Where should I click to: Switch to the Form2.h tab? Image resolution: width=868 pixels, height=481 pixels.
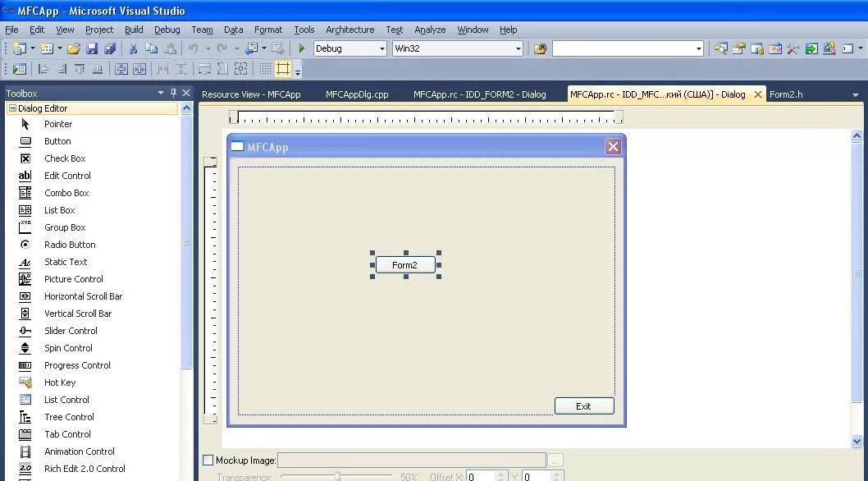[x=786, y=94]
